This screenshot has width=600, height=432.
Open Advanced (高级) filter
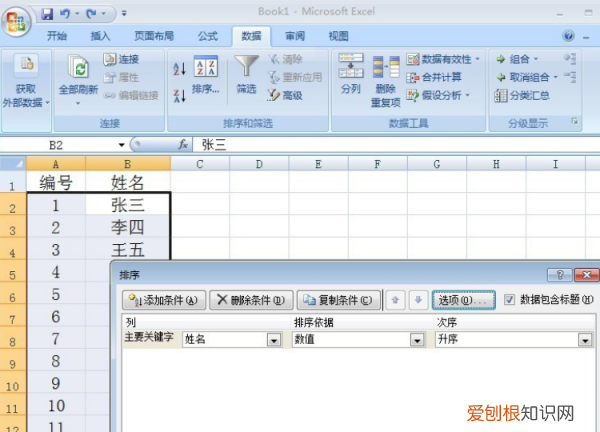pyautogui.click(x=285, y=95)
